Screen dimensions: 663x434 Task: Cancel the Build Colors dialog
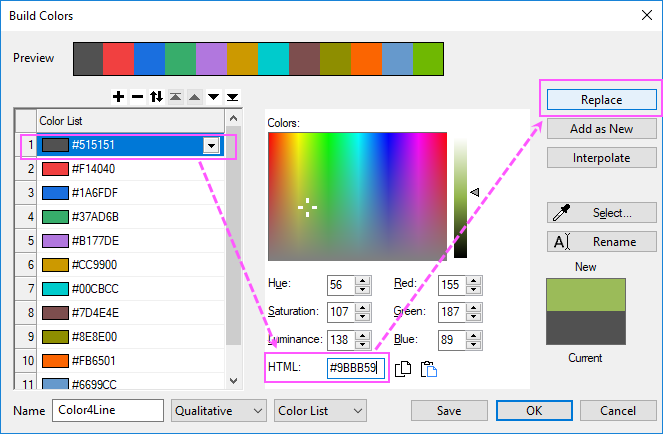pyautogui.click(x=618, y=411)
